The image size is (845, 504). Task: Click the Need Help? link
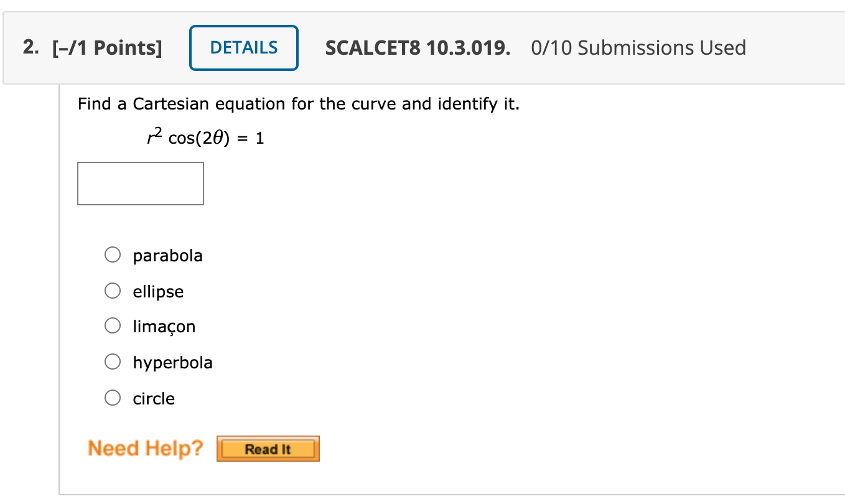145,448
